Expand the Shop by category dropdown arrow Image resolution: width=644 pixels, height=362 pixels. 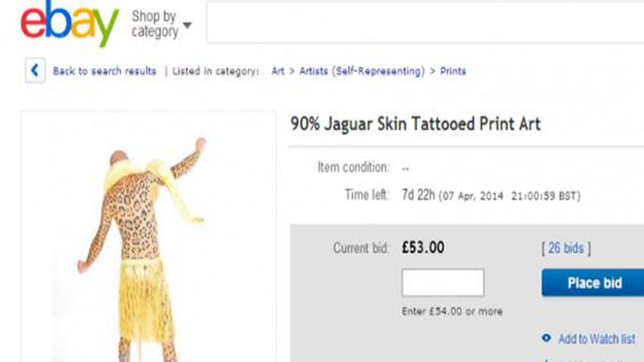(187, 25)
